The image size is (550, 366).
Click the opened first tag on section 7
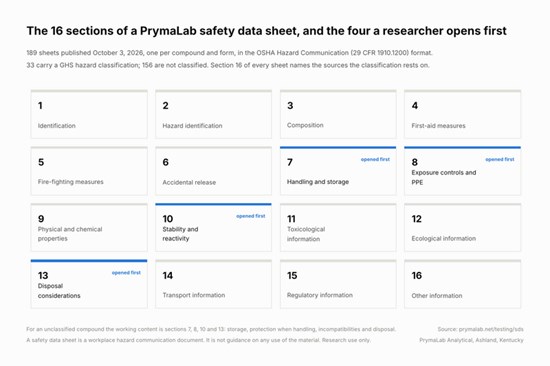click(375, 159)
